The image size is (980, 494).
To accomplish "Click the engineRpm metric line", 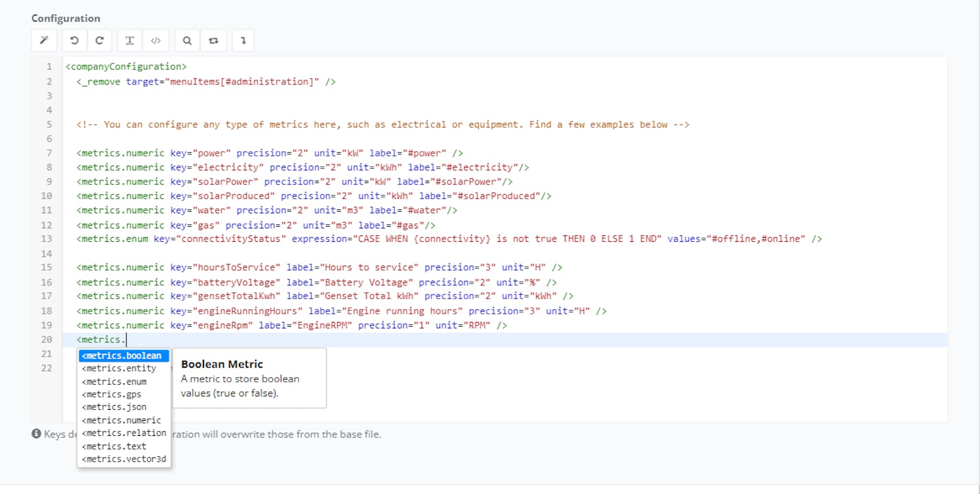I will click(292, 325).
